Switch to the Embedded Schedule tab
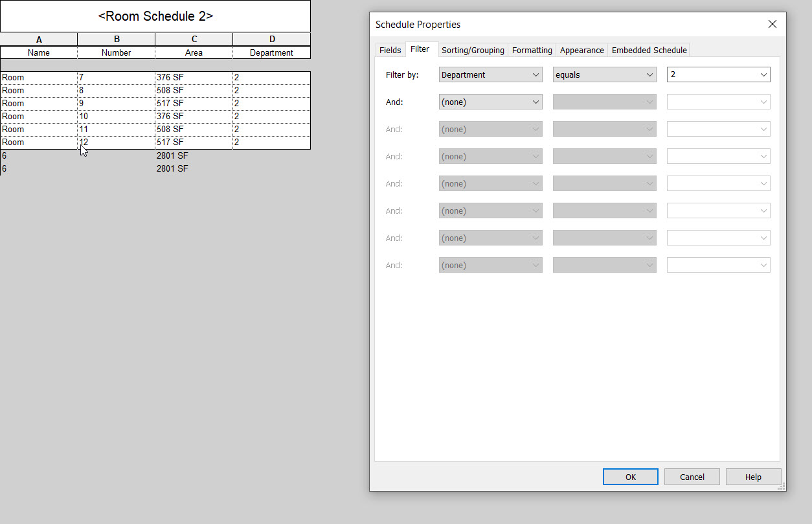 [649, 49]
